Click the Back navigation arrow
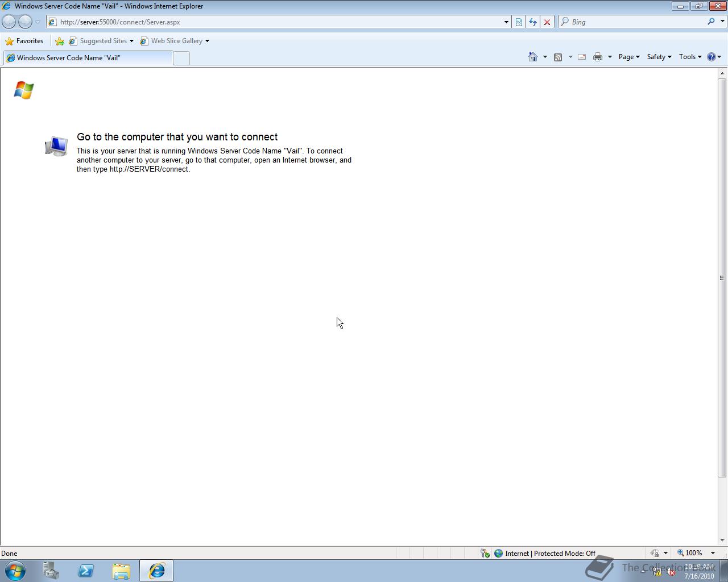728x582 pixels. pyautogui.click(x=9, y=22)
